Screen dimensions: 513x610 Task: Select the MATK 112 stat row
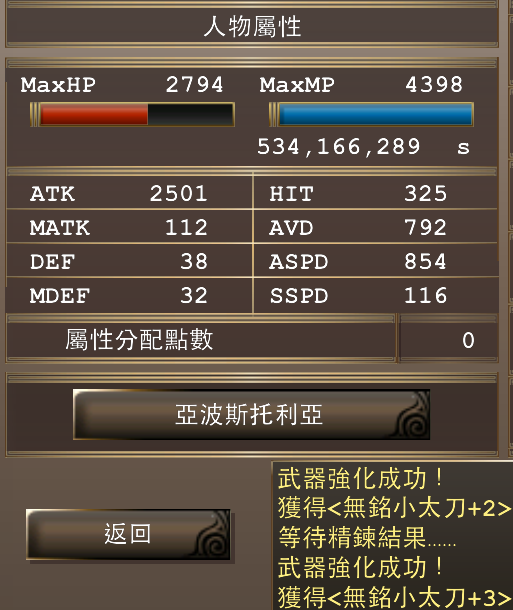(x=130, y=227)
